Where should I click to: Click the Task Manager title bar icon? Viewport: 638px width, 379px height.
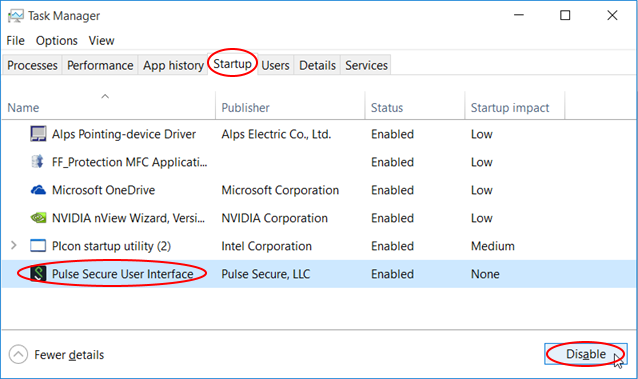[15, 16]
